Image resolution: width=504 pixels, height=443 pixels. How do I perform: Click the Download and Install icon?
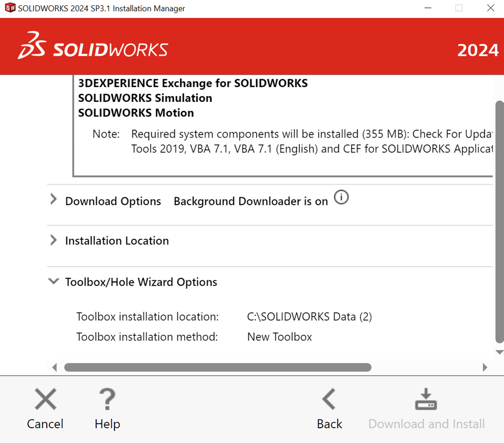[x=426, y=399]
